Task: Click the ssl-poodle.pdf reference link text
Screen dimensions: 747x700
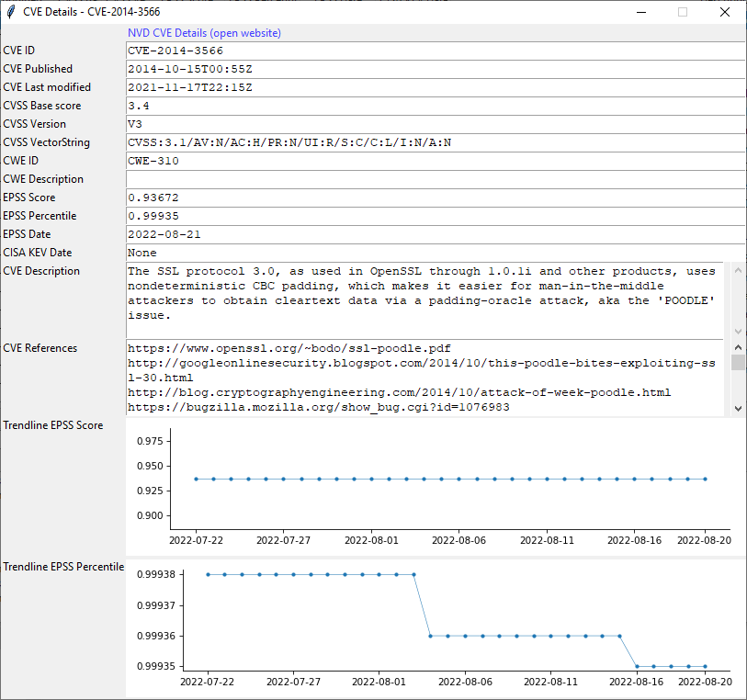Action: coord(276,348)
